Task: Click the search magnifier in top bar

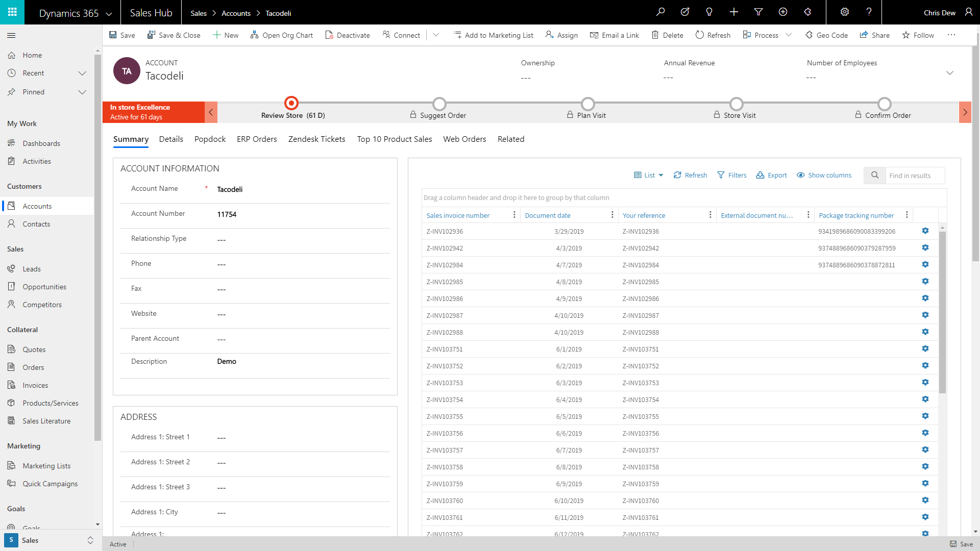Action: pos(660,12)
